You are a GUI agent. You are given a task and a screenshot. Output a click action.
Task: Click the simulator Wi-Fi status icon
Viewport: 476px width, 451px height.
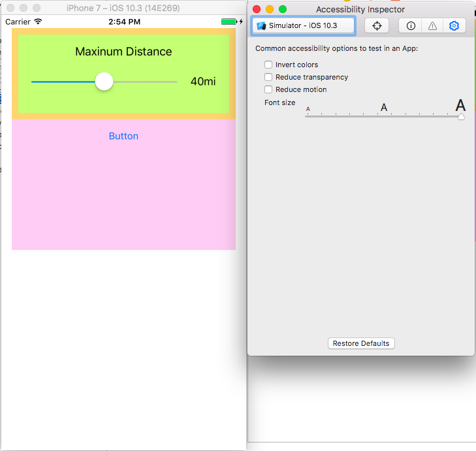point(38,22)
